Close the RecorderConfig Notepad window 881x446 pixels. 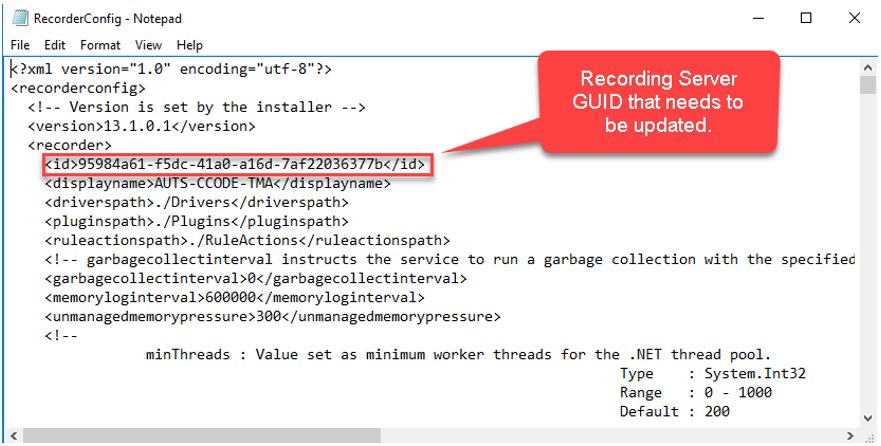coord(852,18)
